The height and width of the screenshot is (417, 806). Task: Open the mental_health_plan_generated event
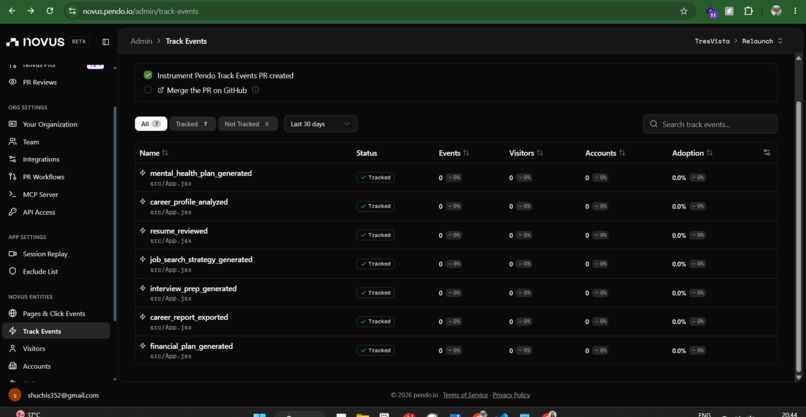coord(200,173)
